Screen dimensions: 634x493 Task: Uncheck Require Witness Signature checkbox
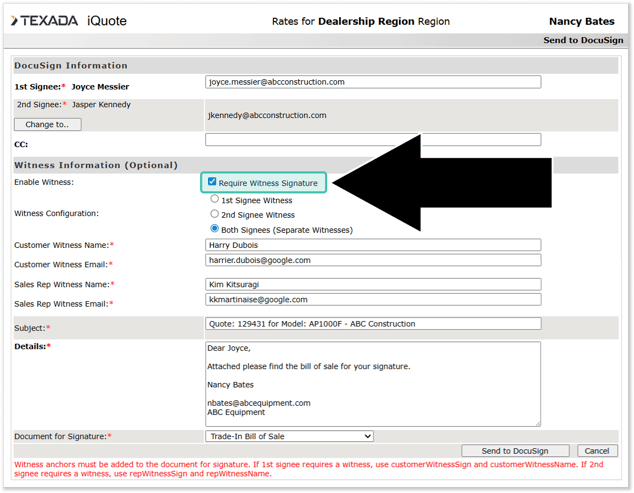[x=212, y=183]
